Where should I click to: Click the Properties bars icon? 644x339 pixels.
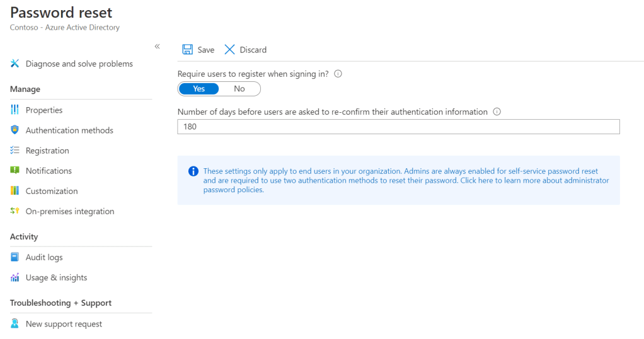(x=15, y=110)
